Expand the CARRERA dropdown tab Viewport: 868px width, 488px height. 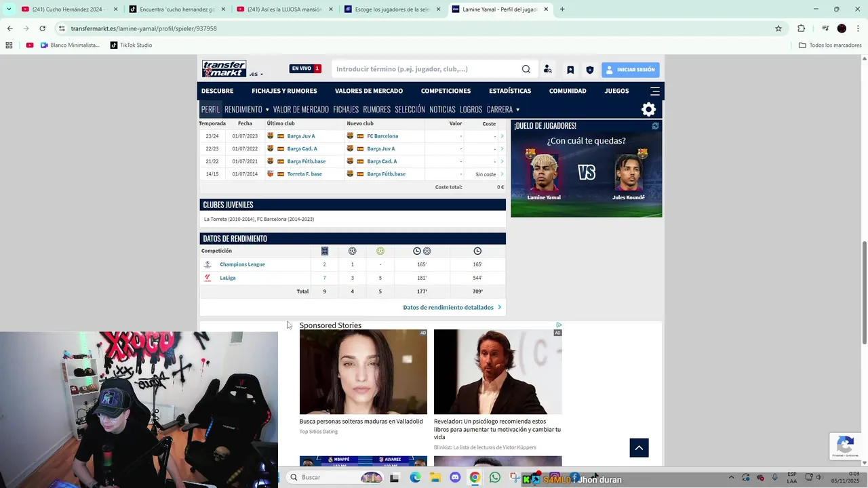pyautogui.click(x=503, y=109)
